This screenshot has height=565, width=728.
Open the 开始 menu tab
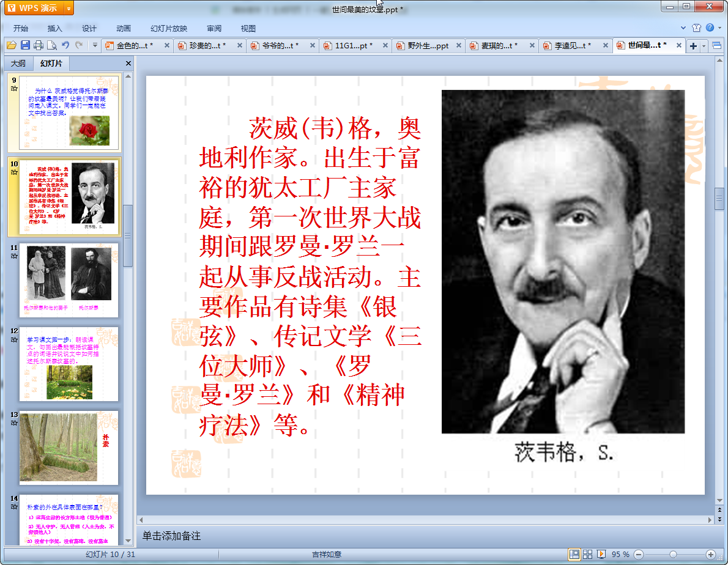coord(21,28)
